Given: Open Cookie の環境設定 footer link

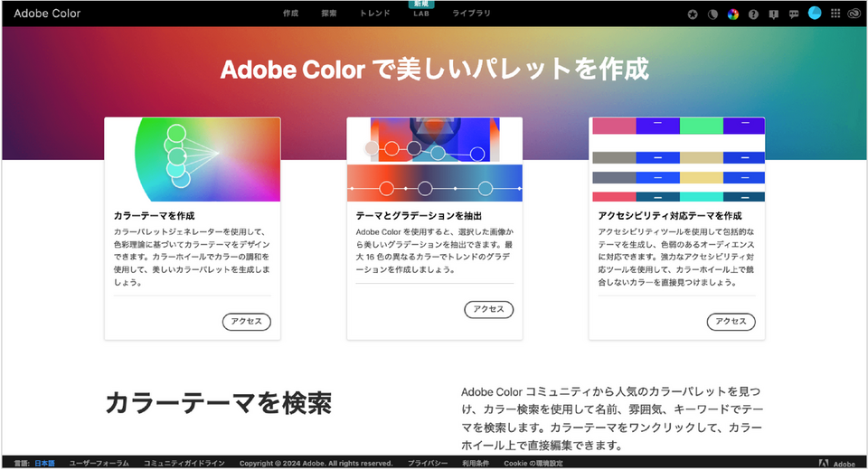Looking at the screenshot, I should [x=533, y=464].
